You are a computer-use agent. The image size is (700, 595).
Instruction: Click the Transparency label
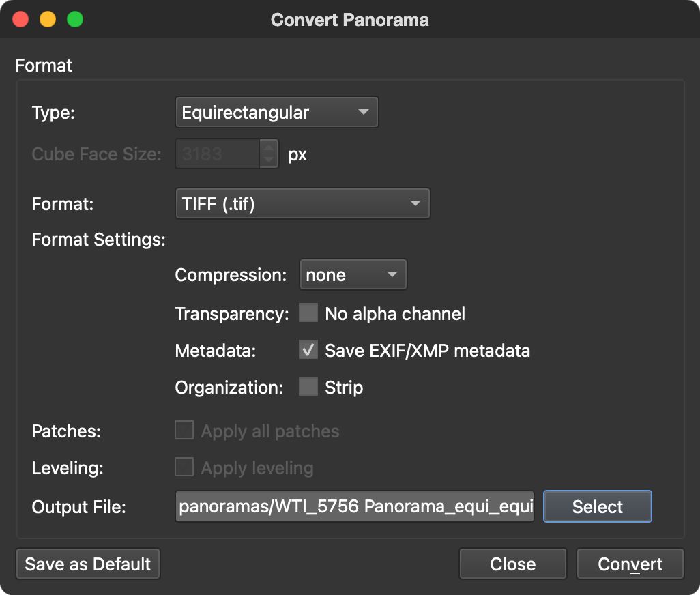232,314
